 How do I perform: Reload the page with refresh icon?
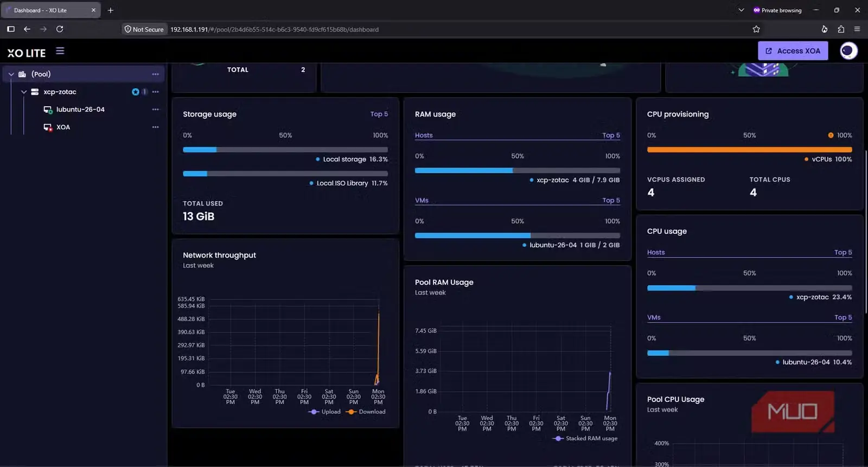(60, 29)
